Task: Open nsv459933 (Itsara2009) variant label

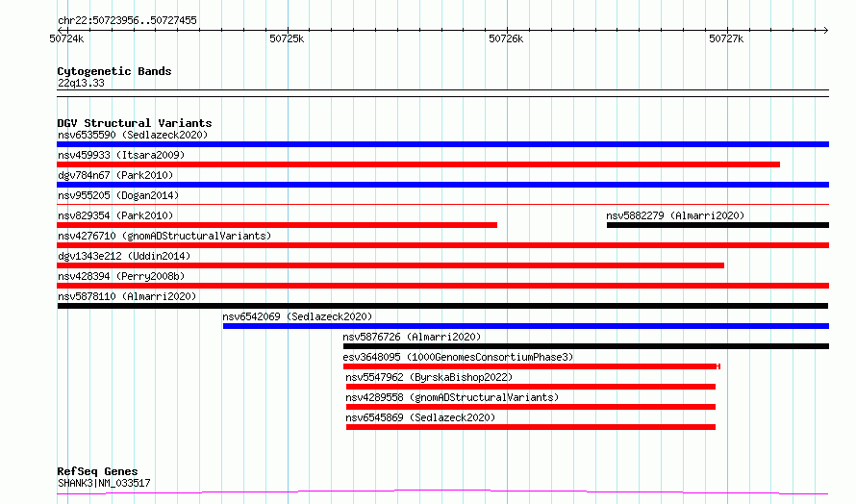Action: (x=121, y=155)
